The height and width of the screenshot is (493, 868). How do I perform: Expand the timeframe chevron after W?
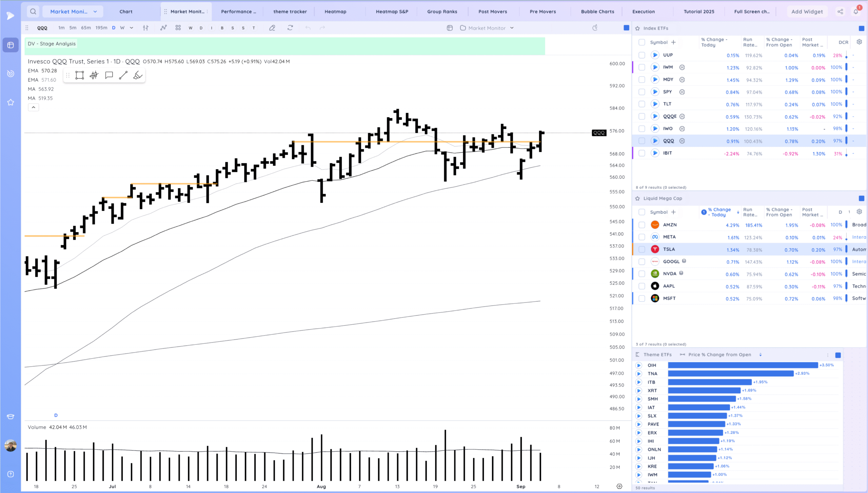click(x=132, y=28)
